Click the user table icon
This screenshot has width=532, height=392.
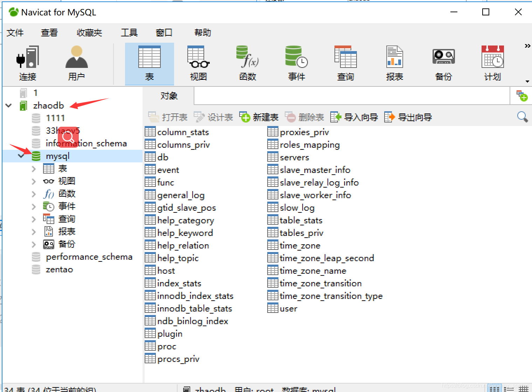coord(272,308)
